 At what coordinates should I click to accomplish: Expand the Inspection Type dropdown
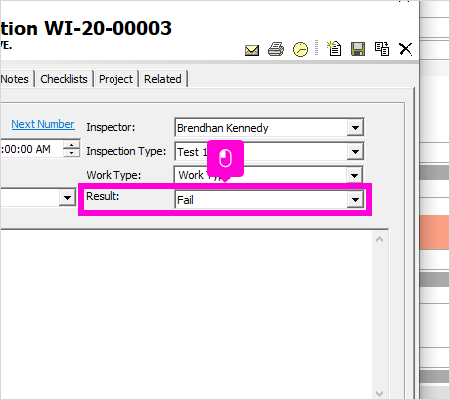[355, 152]
